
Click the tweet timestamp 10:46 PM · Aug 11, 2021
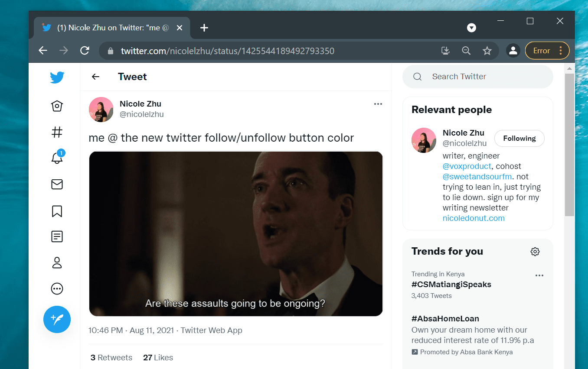click(131, 330)
